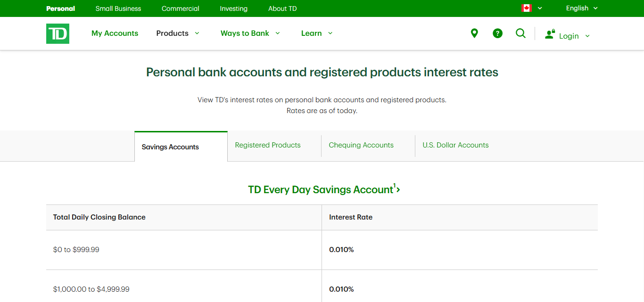Switch to U.S. Dollar Accounts tab
Screen dimensions: 644x302
455,145
